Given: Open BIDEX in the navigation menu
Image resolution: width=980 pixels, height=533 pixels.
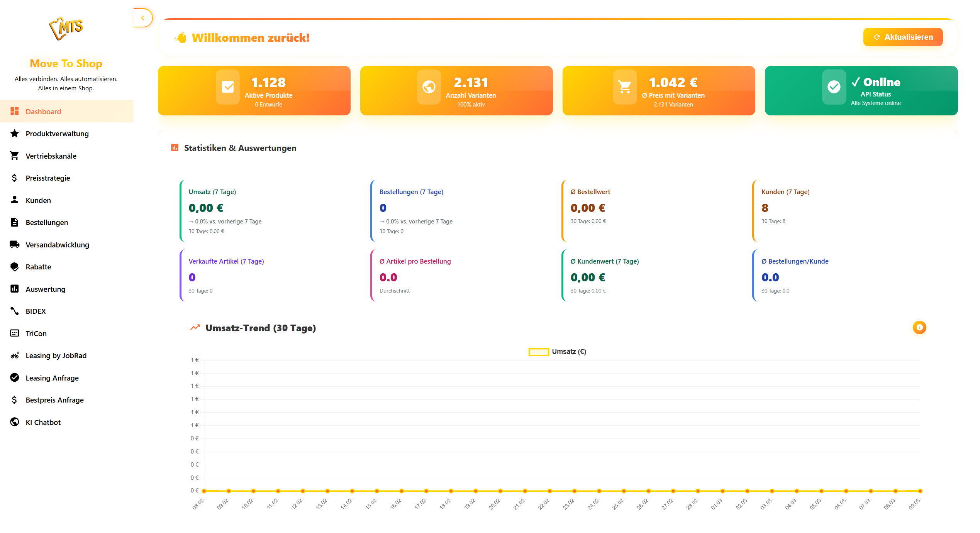Looking at the screenshot, I should pyautogui.click(x=36, y=311).
